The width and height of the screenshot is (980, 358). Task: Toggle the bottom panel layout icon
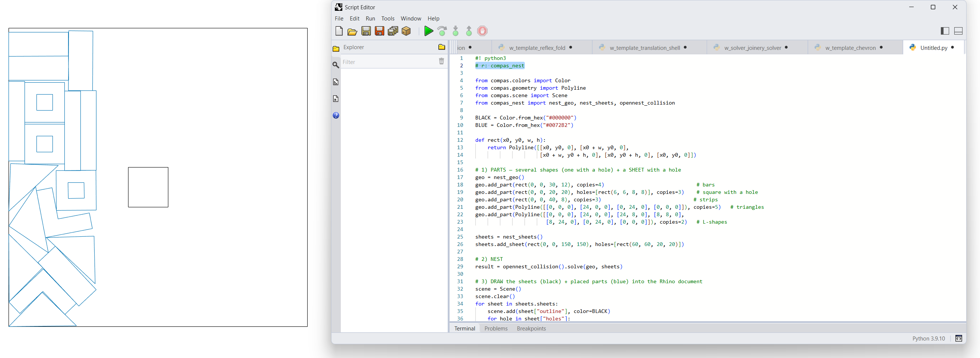coord(958,31)
